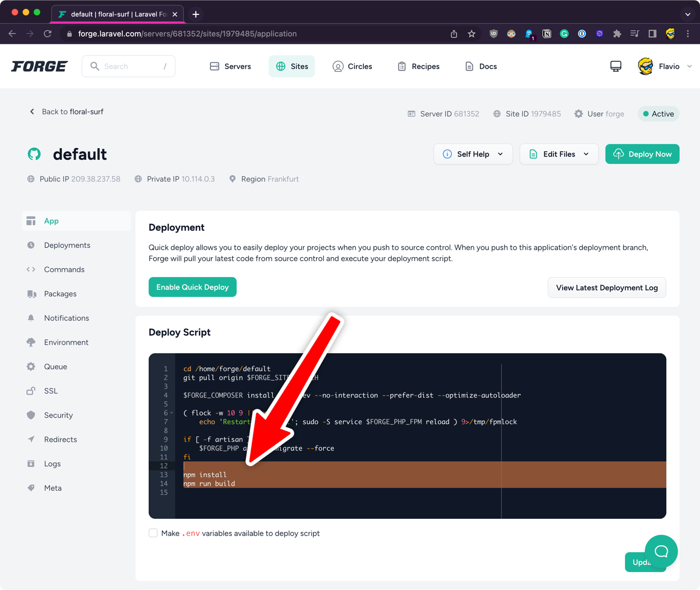The image size is (700, 590).
Task: Click the share page icon in address bar
Action: [x=454, y=34]
